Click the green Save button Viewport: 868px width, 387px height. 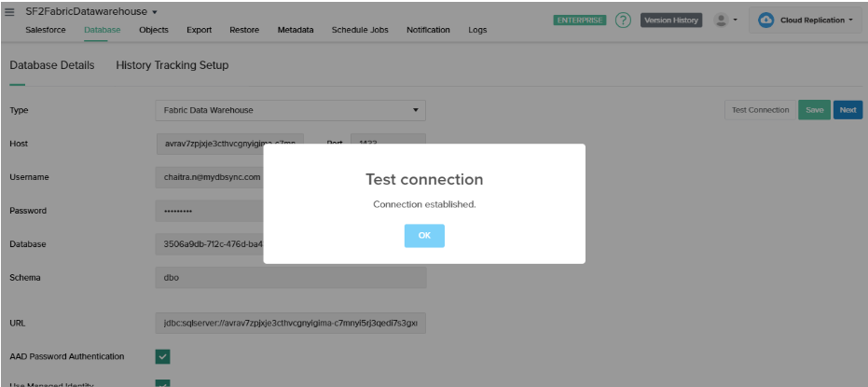814,110
